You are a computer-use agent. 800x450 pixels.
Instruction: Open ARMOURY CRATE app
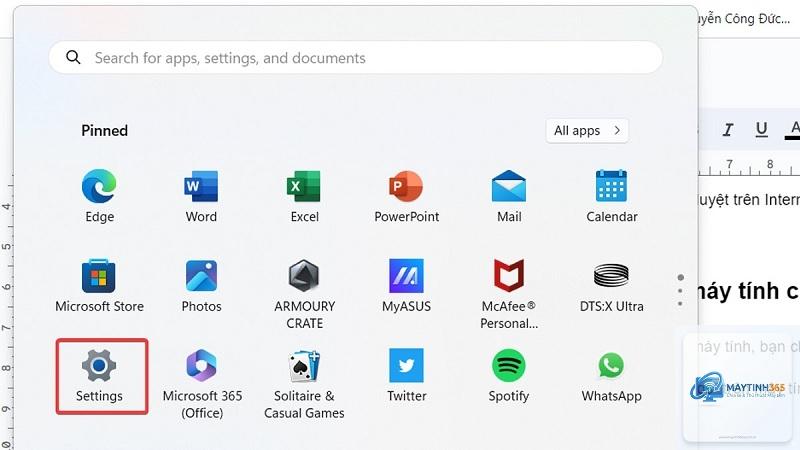[x=304, y=294]
